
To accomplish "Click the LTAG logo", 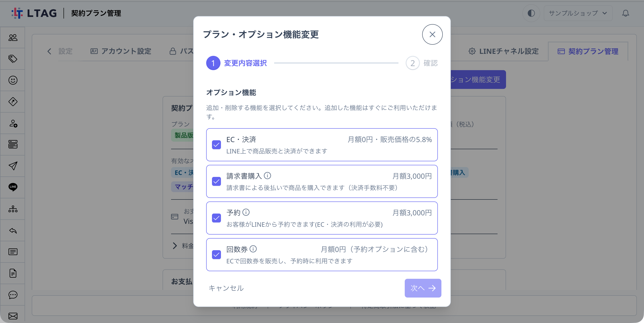I will click(x=34, y=13).
